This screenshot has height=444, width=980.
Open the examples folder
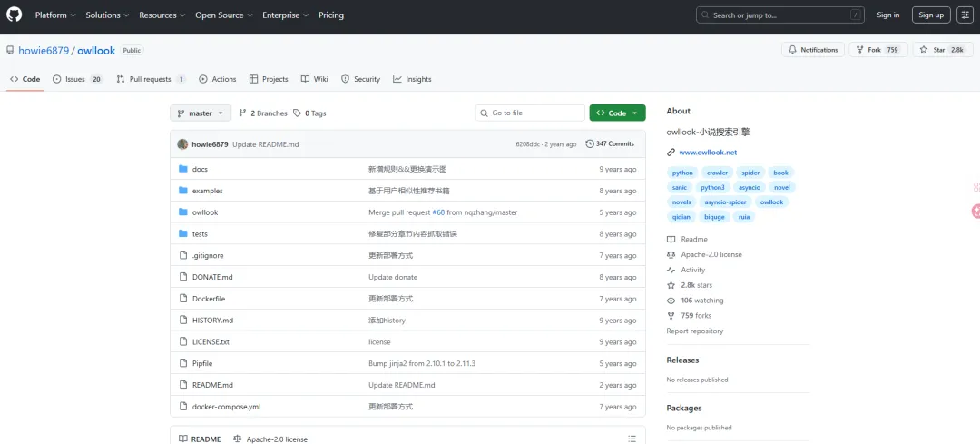208,191
